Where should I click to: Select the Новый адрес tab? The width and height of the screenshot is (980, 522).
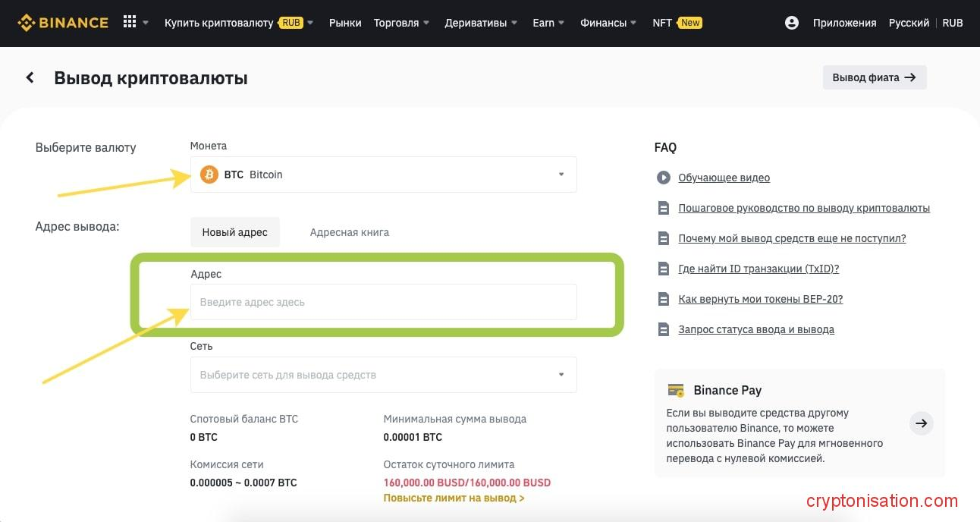click(234, 232)
